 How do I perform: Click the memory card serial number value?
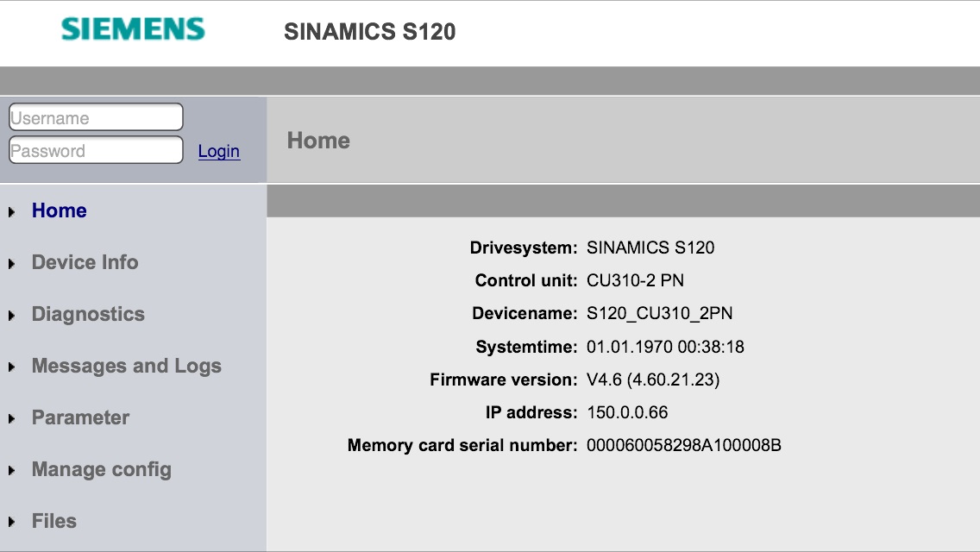[684, 445]
